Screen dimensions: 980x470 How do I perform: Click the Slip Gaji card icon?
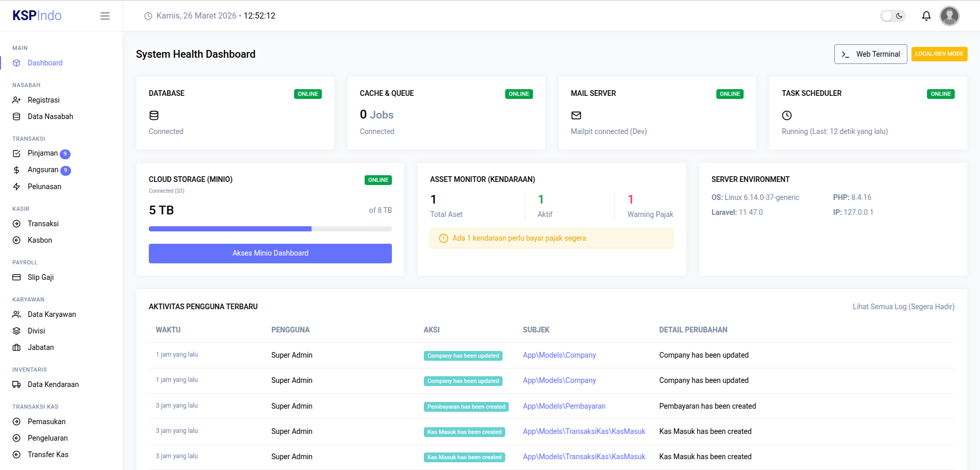(16, 277)
